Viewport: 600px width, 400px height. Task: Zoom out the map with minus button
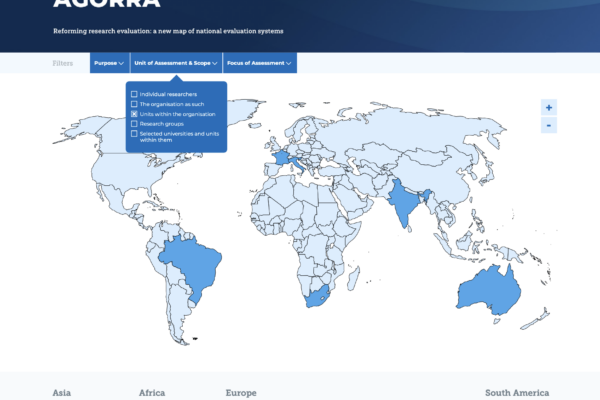(549, 125)
